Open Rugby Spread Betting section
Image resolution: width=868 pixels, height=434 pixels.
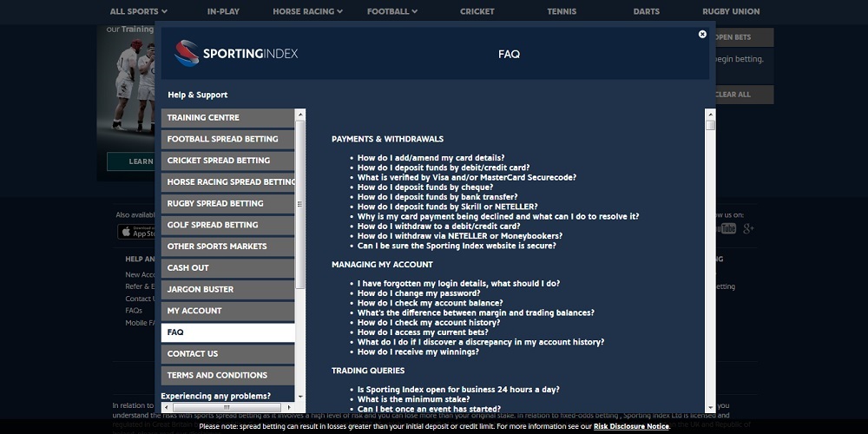(228, 203)
